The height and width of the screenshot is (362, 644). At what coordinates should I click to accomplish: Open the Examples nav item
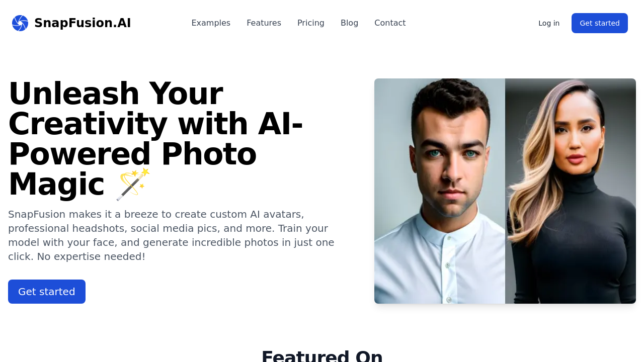[211, 23]
